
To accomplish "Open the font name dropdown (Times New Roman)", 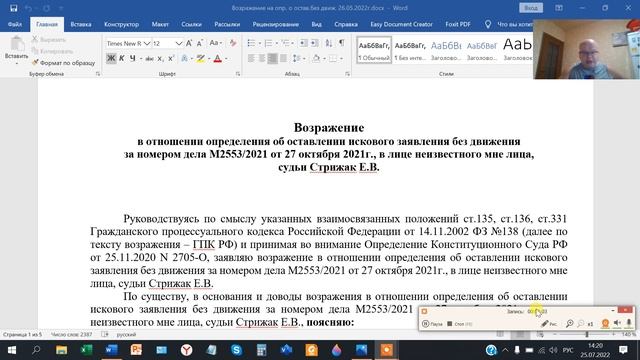I will click(147, 43).
